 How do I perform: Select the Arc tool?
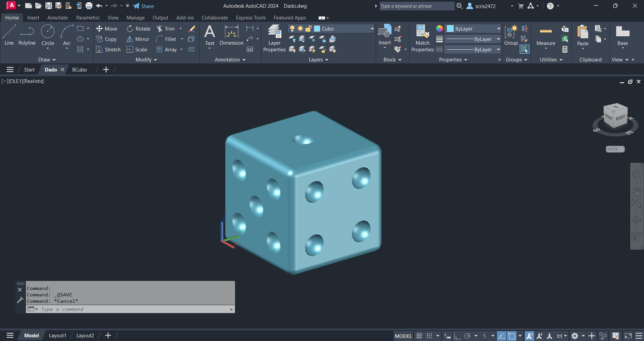tap(67, 36)
